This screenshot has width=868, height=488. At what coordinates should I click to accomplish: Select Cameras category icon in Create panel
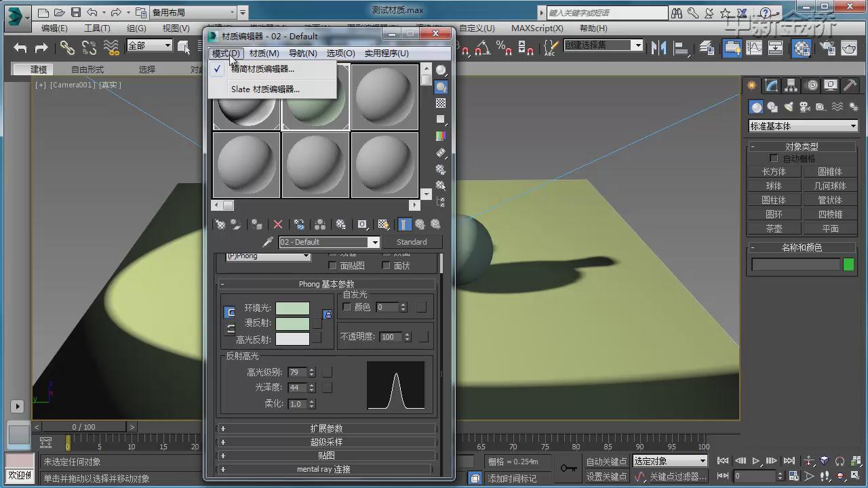pos(804,107)
